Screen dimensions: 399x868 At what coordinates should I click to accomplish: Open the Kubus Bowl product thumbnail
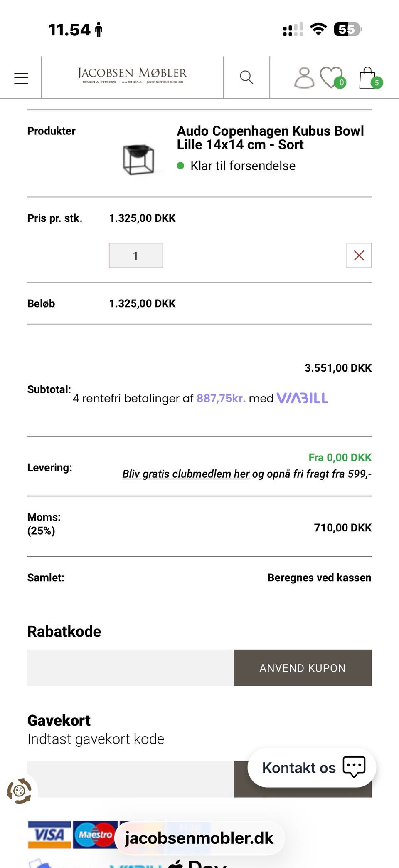point(138,159)
